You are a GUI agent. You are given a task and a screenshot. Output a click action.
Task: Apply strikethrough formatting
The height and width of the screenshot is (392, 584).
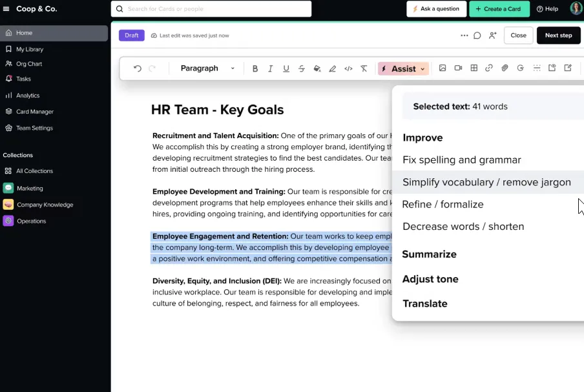coord(302,68)
